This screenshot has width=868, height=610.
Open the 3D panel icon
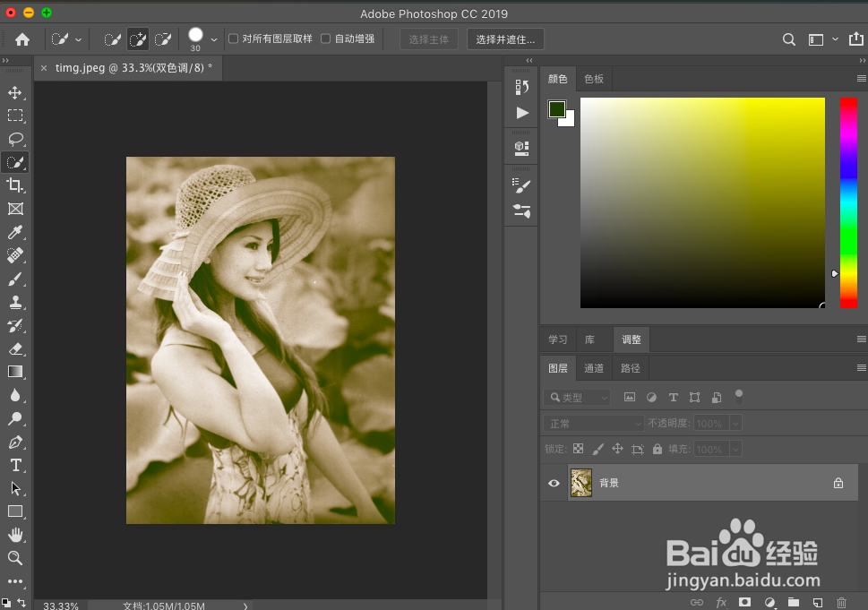click(x=521, y=148)
